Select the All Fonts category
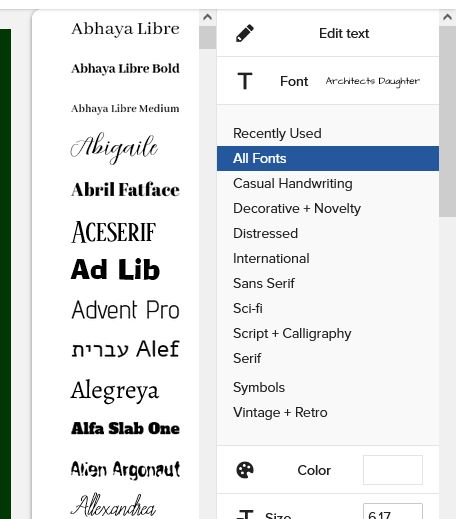Image resolution: width=456 pixels, height=519 pixels. pos(328,158)
